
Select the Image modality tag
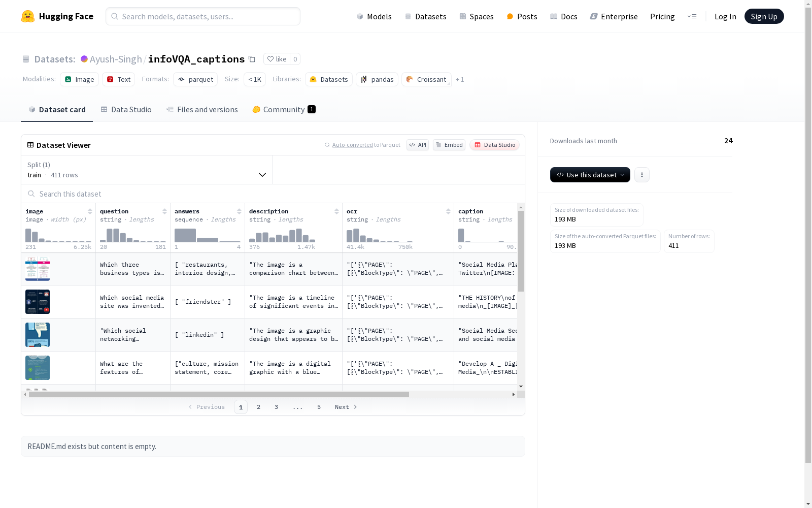(80, 79)
